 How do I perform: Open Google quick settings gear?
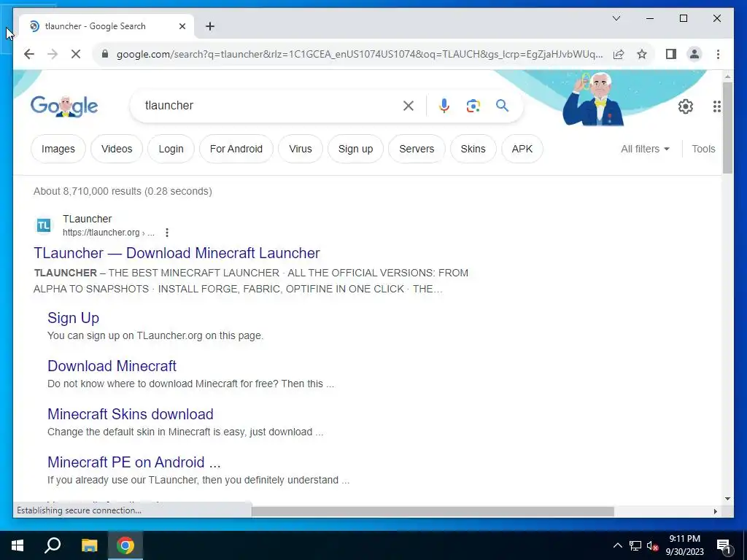pyautogui.click(x=686, y=106)
